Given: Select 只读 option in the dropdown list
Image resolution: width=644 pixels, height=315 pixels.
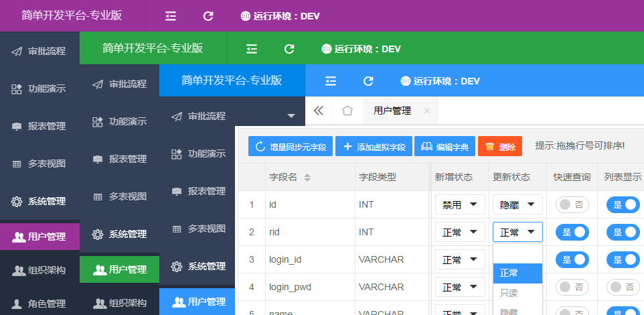Looking at the screenshot, I should tap(509, 293).
